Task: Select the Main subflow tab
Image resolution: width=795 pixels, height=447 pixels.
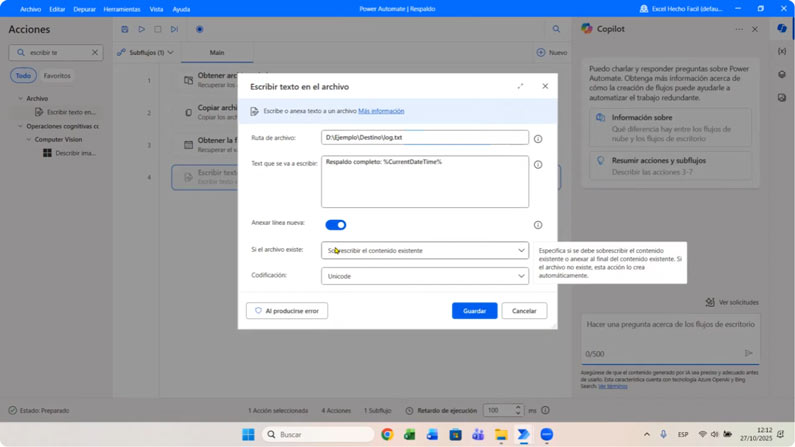Action: pos(217,53)
